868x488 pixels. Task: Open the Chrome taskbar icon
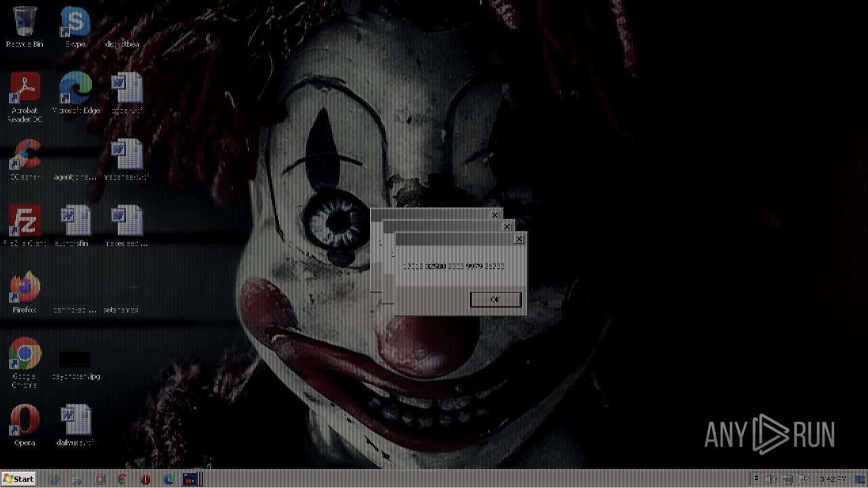click(x=123, y=479)
